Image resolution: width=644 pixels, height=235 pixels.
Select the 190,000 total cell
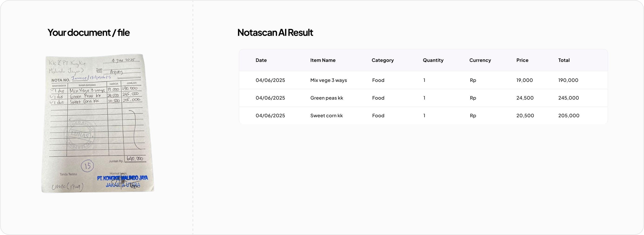pyautogui.click(x=568, y=80)
